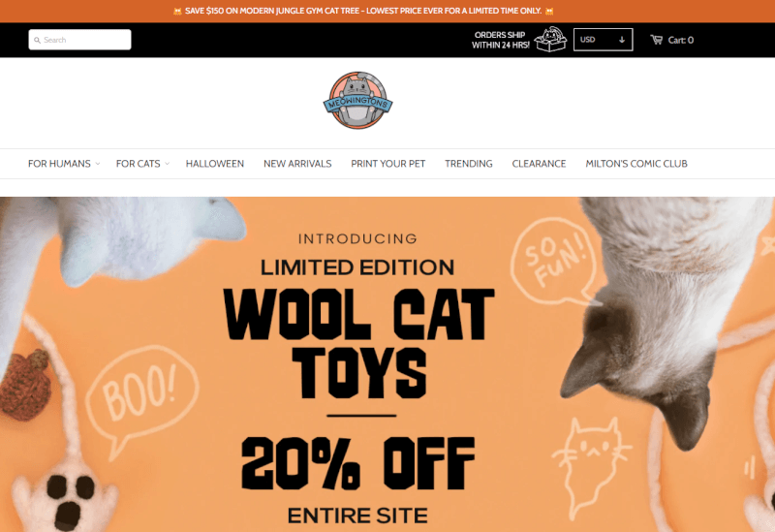The image size is (775, 532).
Task: Click the shopping cart icon
Action: click(657, 40)
